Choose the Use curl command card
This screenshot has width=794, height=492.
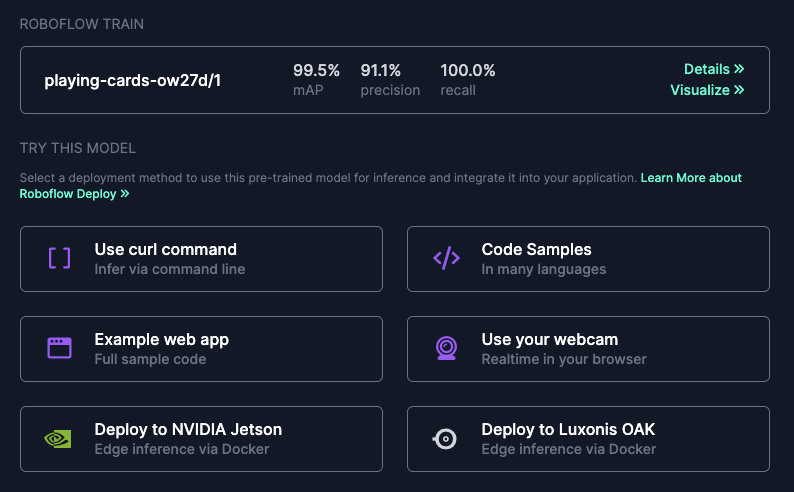201,259
